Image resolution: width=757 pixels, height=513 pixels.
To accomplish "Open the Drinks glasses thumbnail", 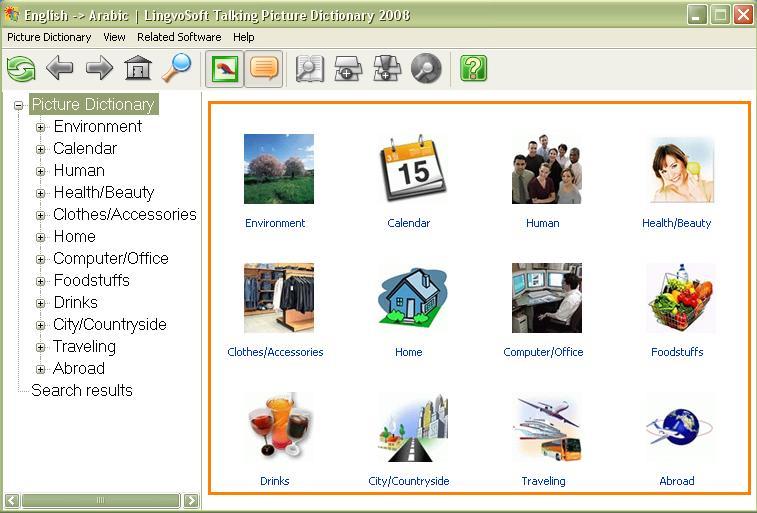I will coord(279,426).
